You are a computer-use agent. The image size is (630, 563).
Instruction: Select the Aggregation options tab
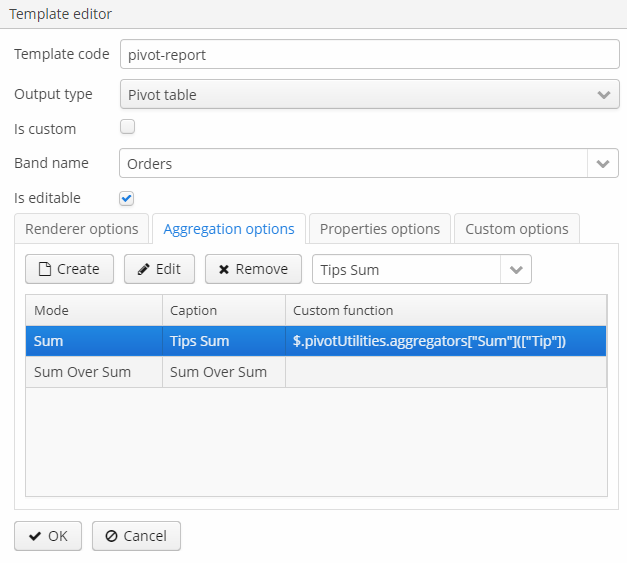(x=229, y=229)
